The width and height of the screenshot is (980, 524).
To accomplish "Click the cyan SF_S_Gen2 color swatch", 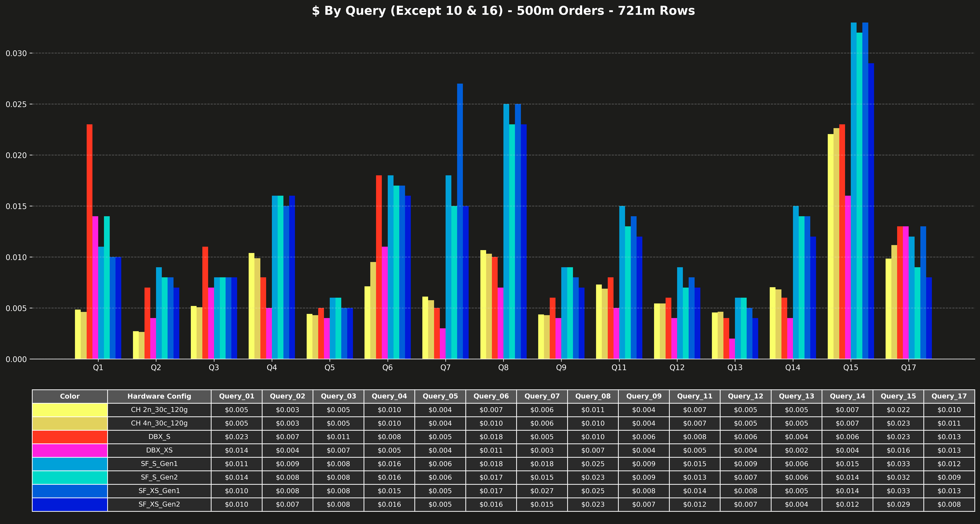I will [x=70, y=477].
